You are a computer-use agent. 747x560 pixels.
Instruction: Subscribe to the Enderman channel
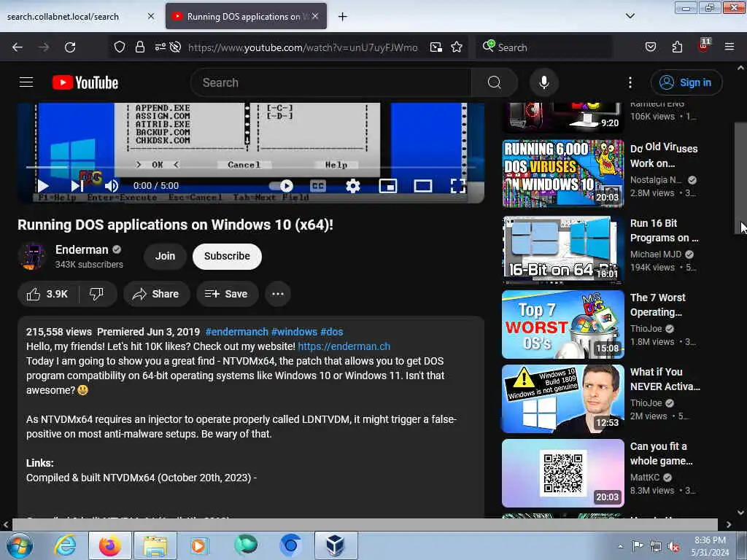point(228,256)
